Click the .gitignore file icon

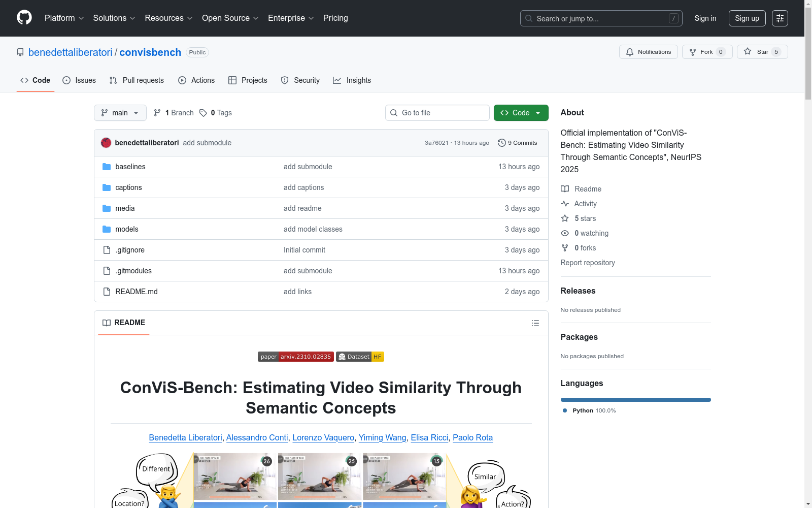[107, 250]
